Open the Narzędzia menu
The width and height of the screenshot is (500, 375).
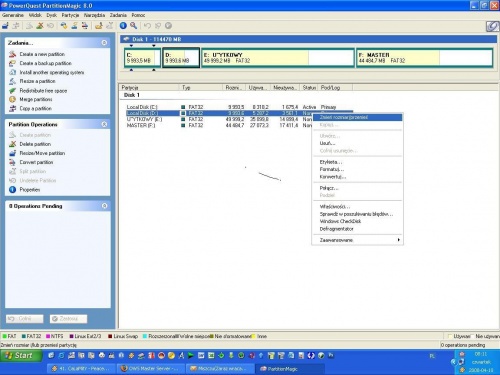click(x=94, y=15)
